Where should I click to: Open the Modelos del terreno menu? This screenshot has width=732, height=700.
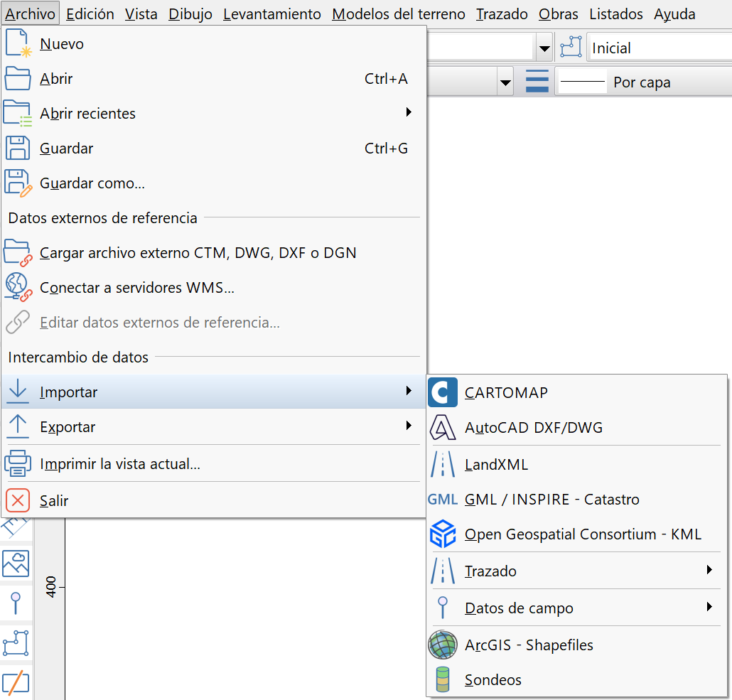[x=399, y=14]
